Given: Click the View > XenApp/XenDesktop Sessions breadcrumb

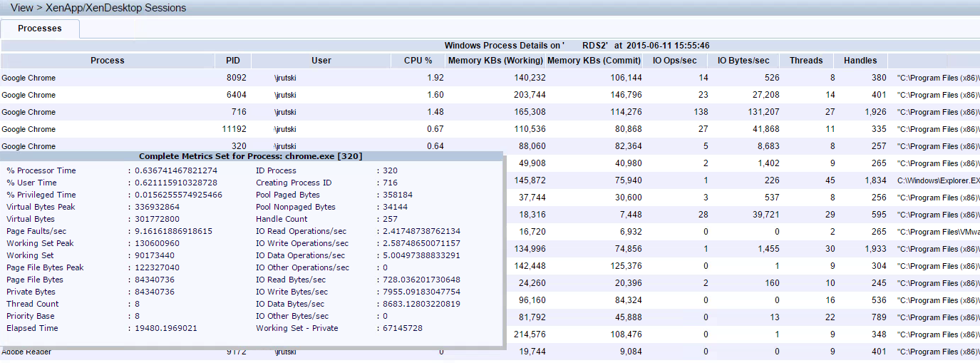Looking at the screenshot, I should (98, 8).
